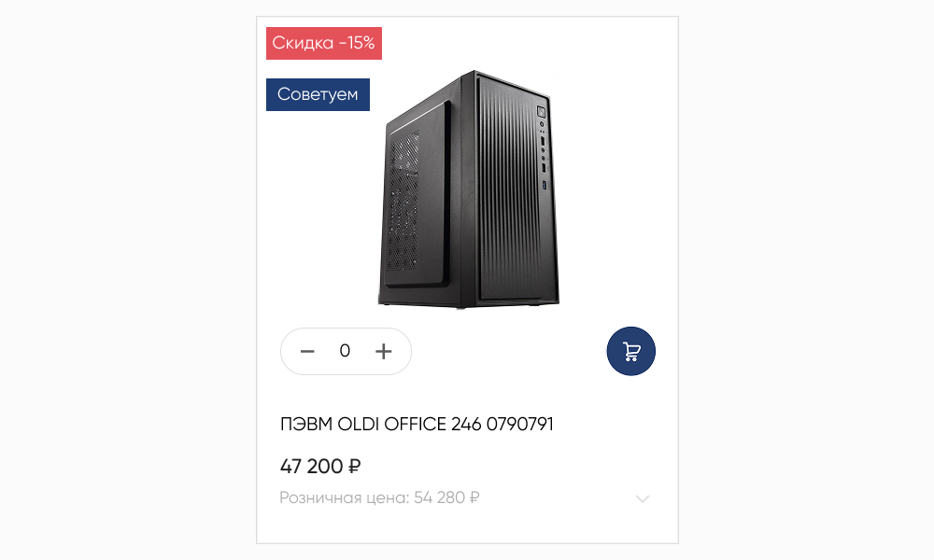
Task: Click the red Скидка -15% badge
Action: (x=324, y=43)
